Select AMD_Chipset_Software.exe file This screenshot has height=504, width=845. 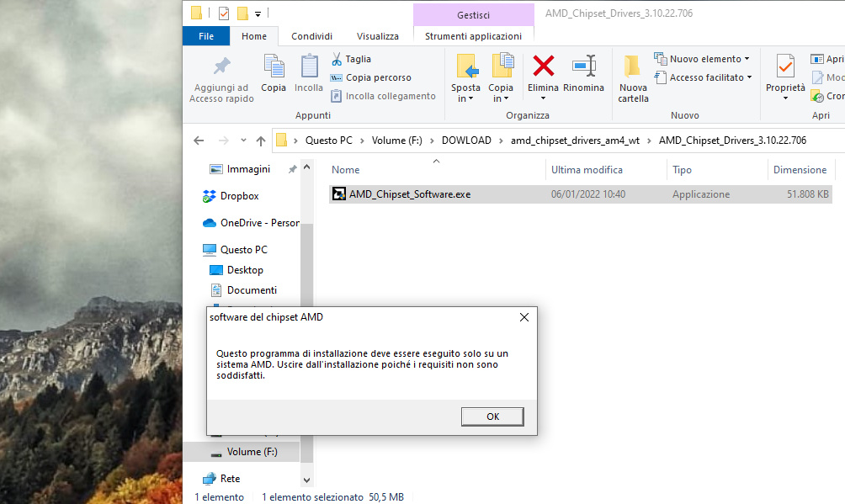pyautogui.click(x=581, y=194)
